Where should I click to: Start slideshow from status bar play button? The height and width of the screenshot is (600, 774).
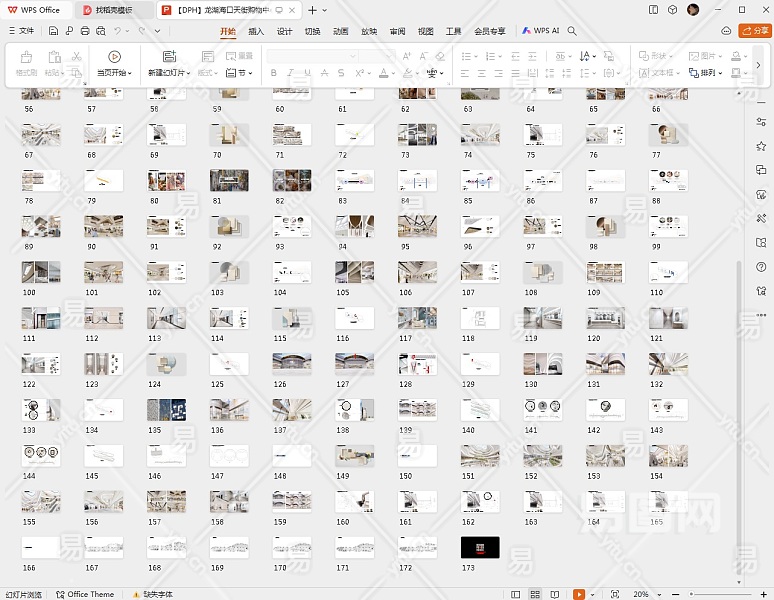tap(578, 594)
